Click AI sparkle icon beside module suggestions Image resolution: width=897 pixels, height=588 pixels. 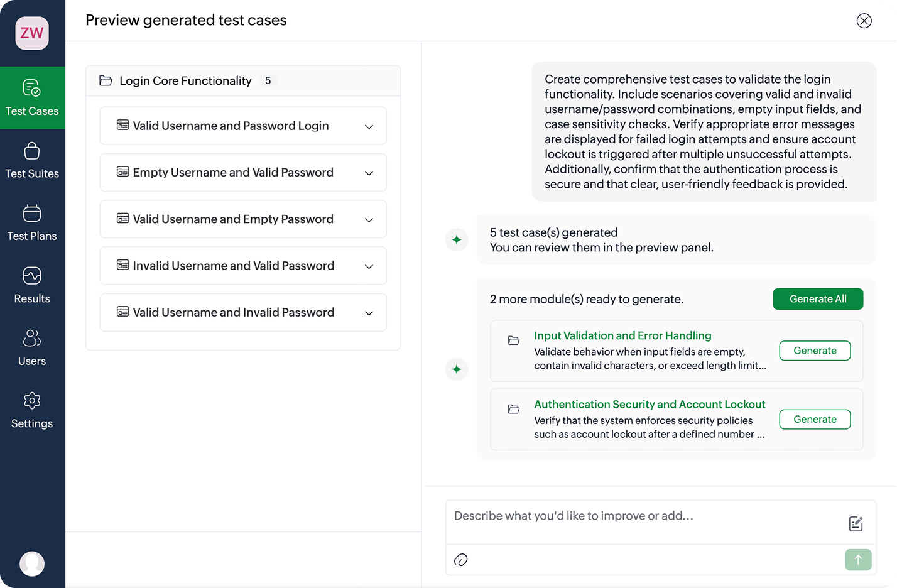tap(457, 369)
